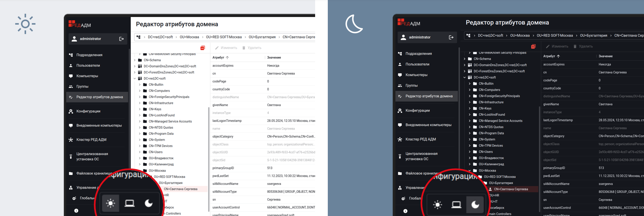This screenshot has width=644, height=216.
Task: Enable light theme via the sun toggle in the left circle
Action: [x=111, y=203]
